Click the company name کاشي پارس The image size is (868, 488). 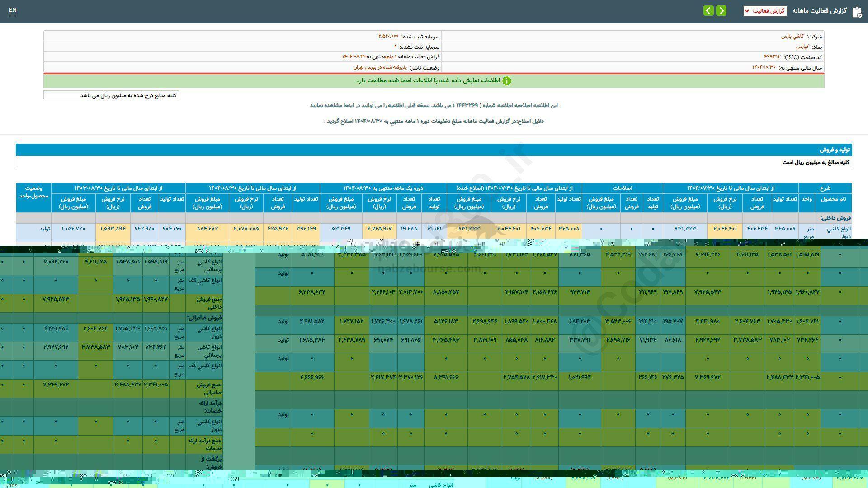(x=792, y=36)
